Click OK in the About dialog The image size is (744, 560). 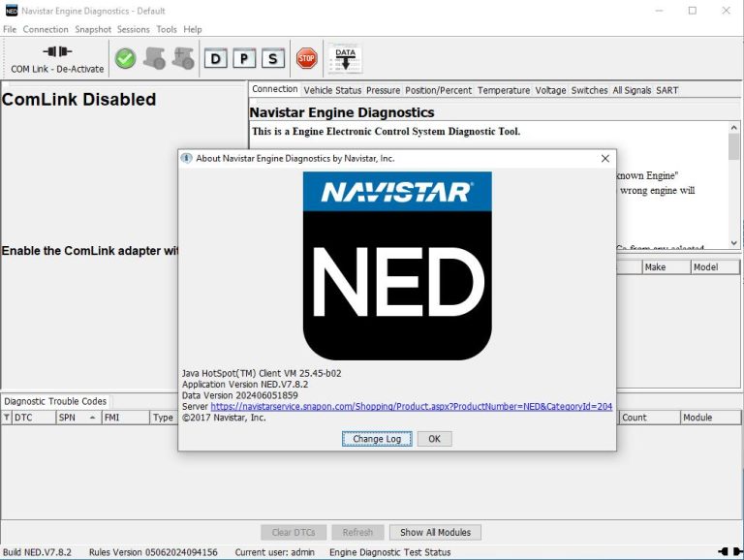point(434,439)
